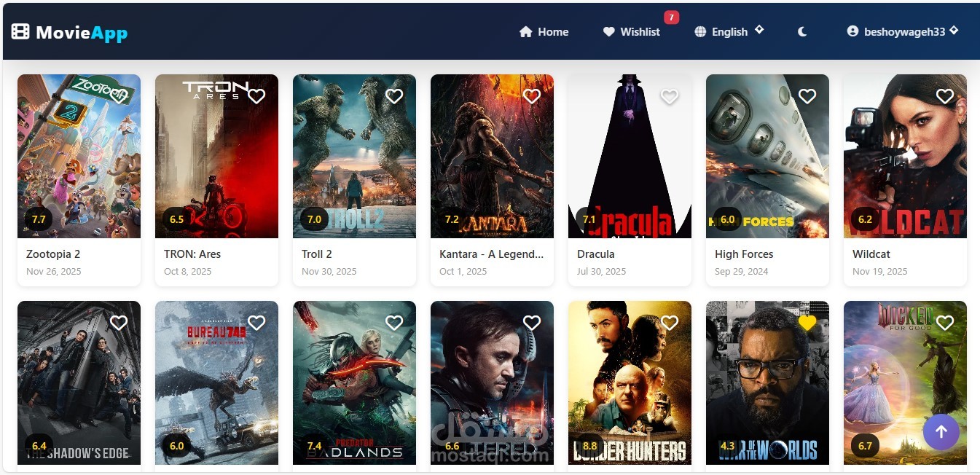Toggle the heart on the 6.6 rated poster
The height and width of the screenshot is (475, 980).
tap(532, 323)
